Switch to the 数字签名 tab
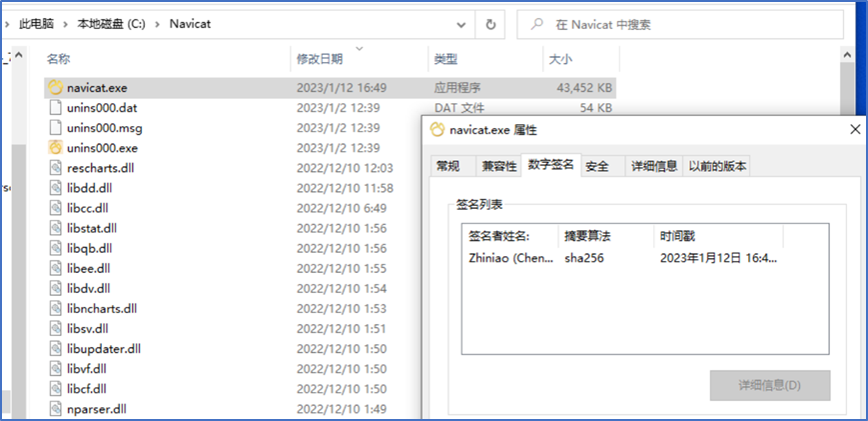Screen dimensions: 868x421 (x=550, y=165)
